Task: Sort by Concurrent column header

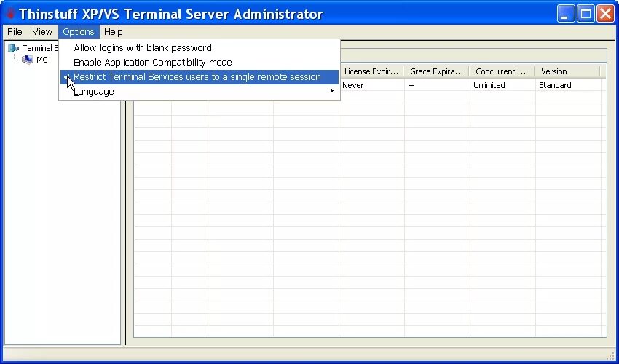Action: click(x=501, y=71)
